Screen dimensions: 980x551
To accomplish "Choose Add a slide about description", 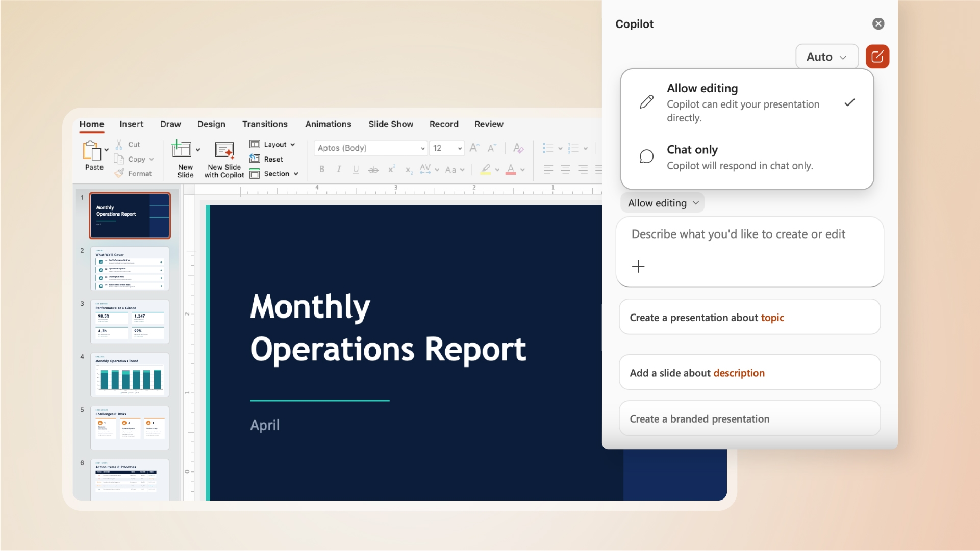I will tap(749, 372).
